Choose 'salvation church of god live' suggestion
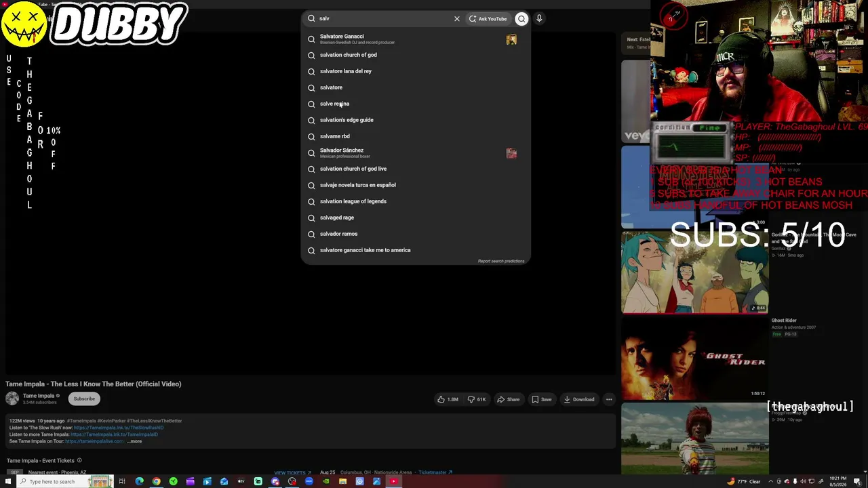Screen dimensions: 868x488 (416, 169)
